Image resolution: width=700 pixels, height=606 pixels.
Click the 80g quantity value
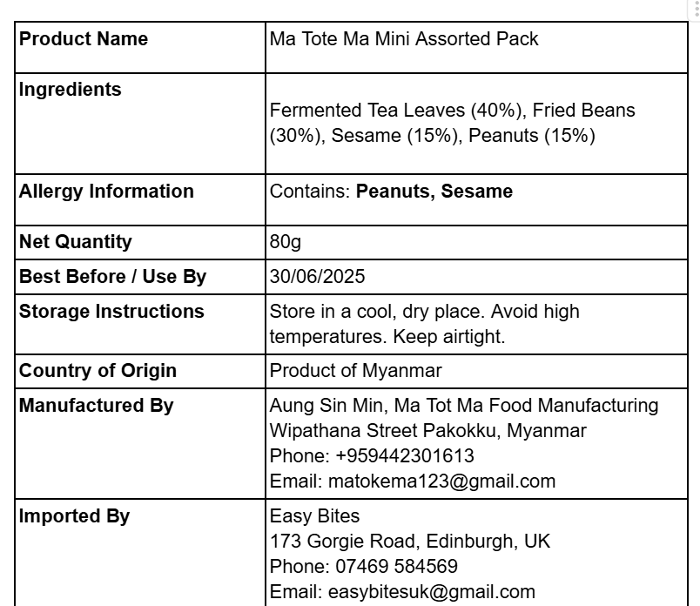[x=286, y=242]
